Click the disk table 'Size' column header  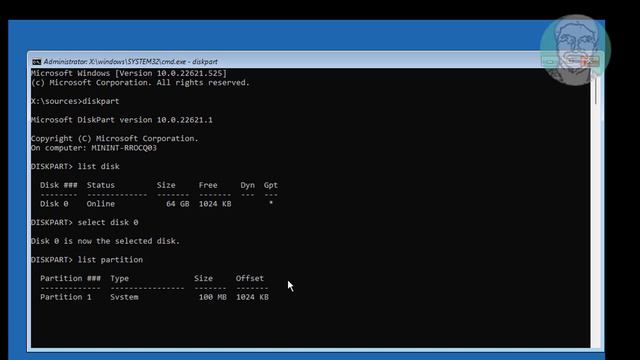pyautogui.click(x=166, y=185)
